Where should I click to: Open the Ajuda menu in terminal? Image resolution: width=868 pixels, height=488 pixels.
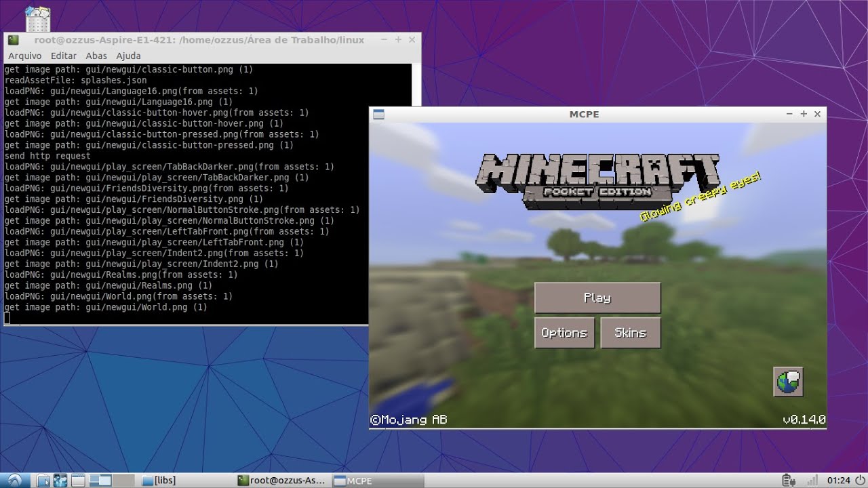click(x=128, y=56)
